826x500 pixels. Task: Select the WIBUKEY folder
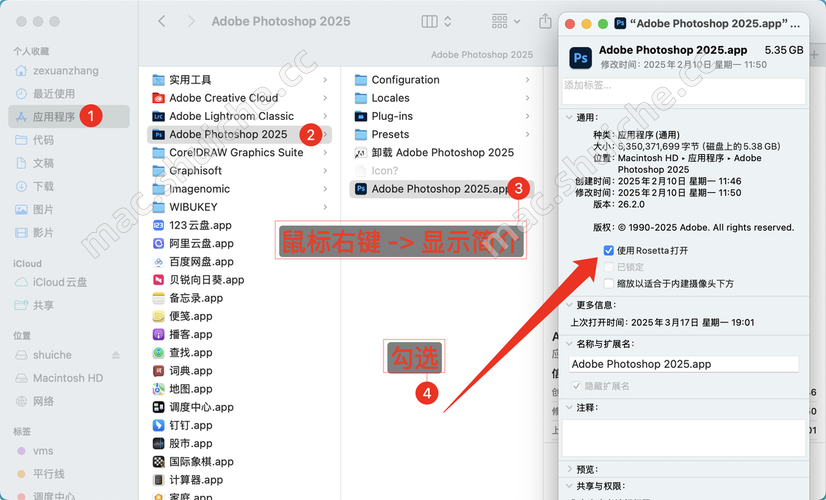(239, 207)
